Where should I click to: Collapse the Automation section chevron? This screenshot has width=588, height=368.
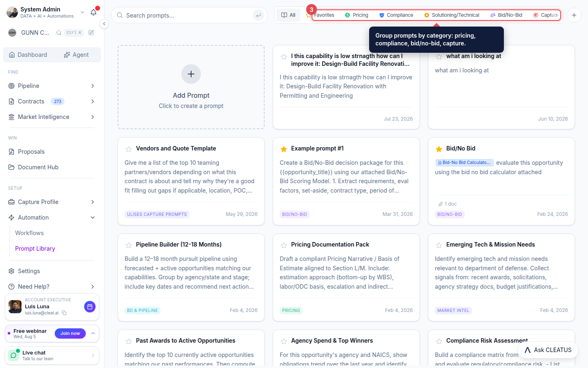tap(93, 218)
